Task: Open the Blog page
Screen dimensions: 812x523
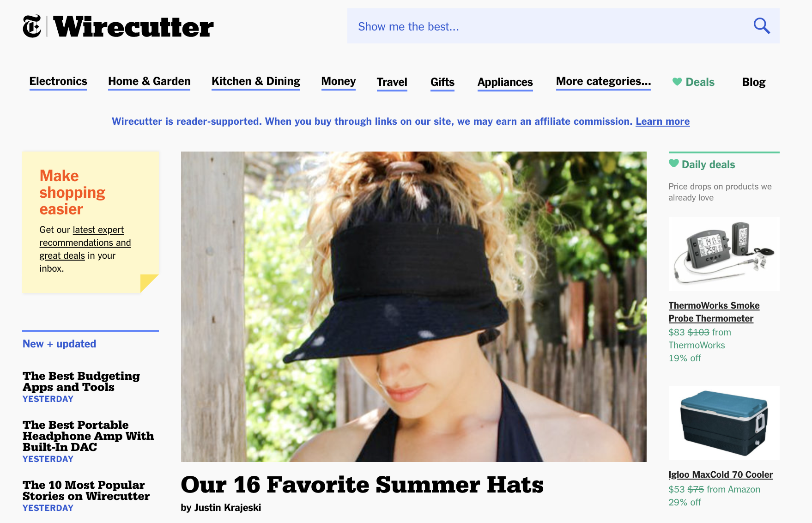Action: [x=754, y=82]
